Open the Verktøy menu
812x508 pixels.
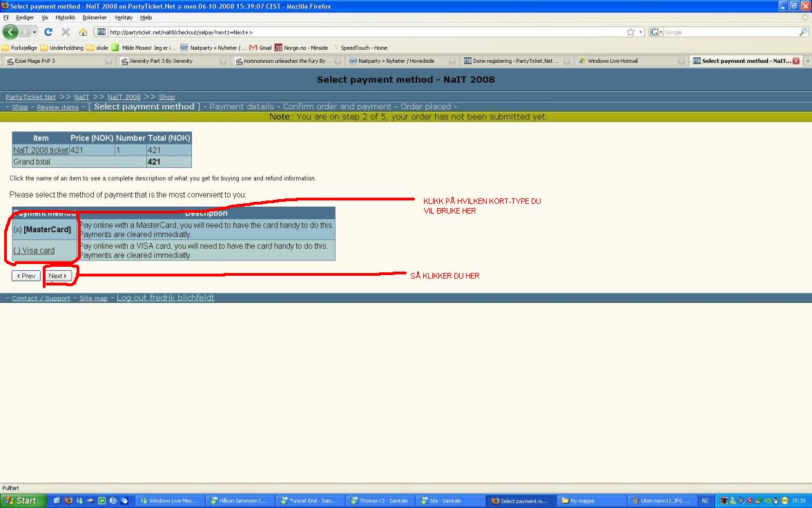pos(123,18)
